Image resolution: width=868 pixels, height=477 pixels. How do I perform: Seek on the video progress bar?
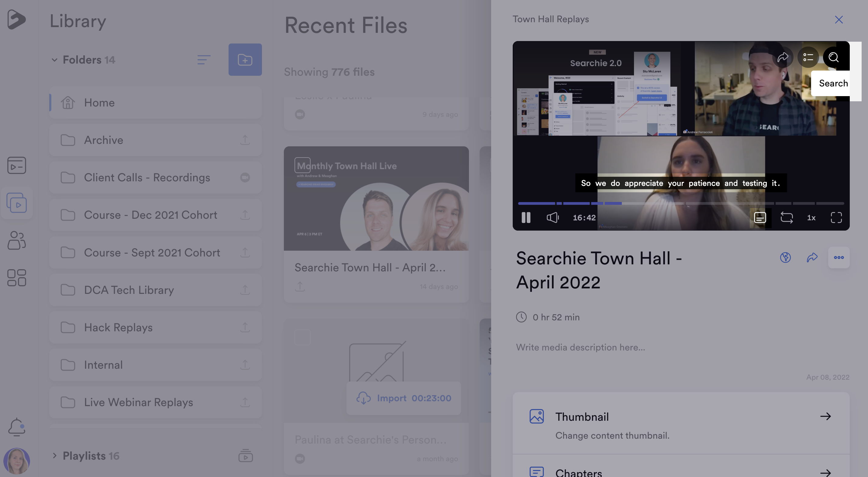pyautogui.click(x=681, y=204)
